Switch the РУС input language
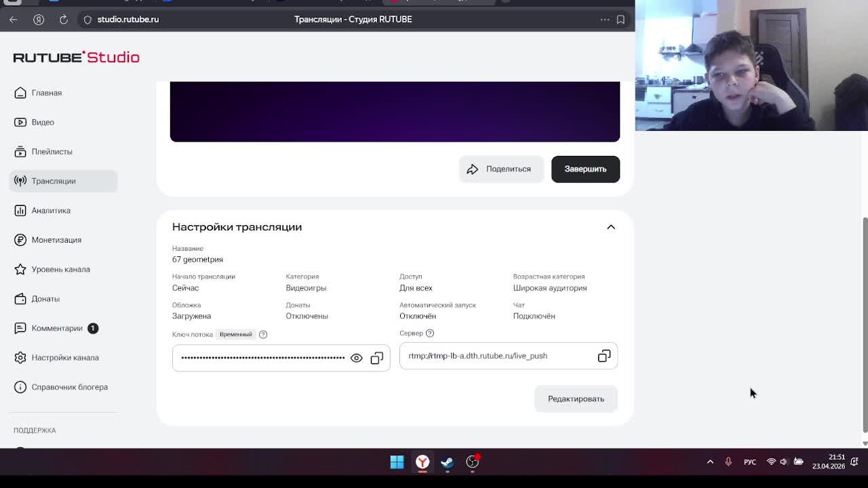This screenshot has width=868, height=488. coord(750,462)
